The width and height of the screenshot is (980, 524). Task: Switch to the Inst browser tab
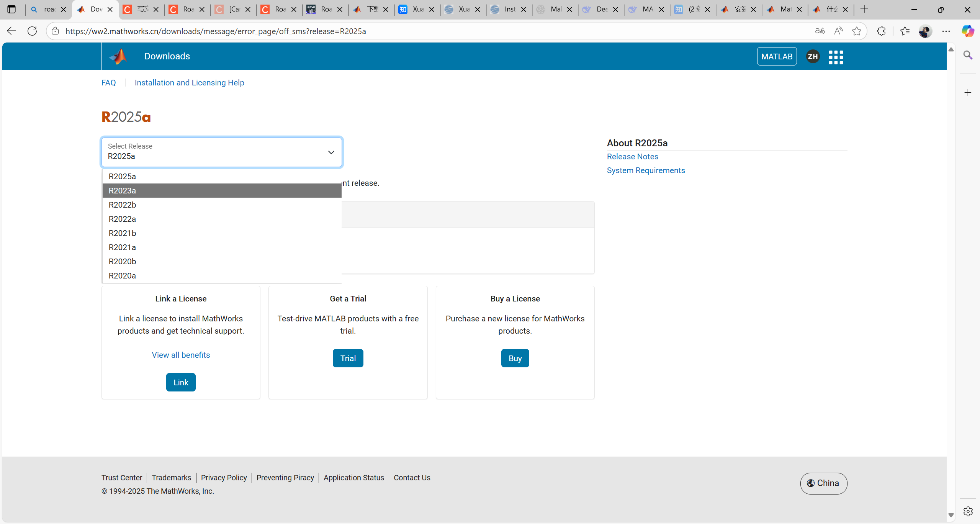pos(509,9)
